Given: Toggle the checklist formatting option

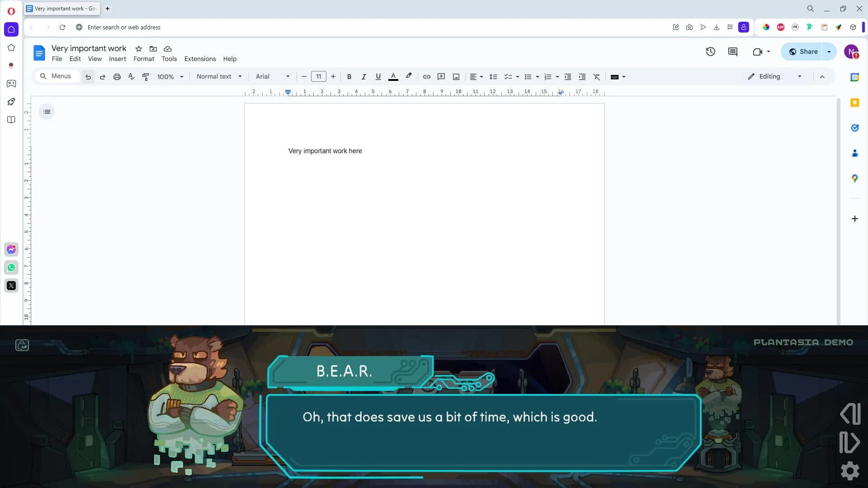Looking at the screenshot, I should point(508,76).
